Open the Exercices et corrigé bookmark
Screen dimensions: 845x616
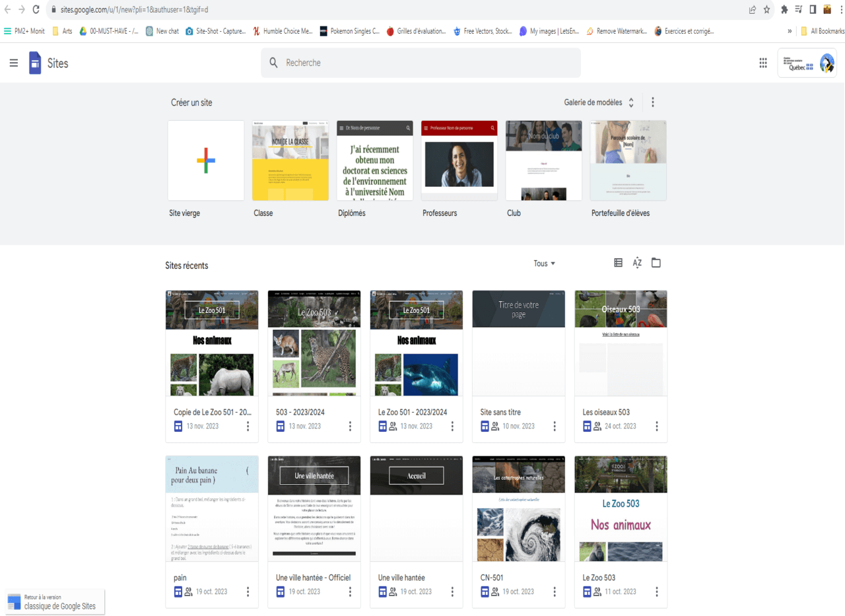(684, 31)
